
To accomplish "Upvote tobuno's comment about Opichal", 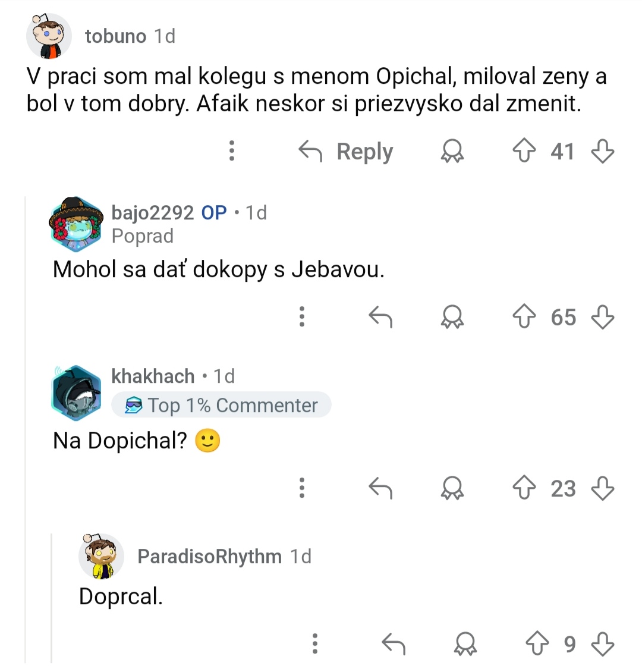I will click(x=524, y=151).
